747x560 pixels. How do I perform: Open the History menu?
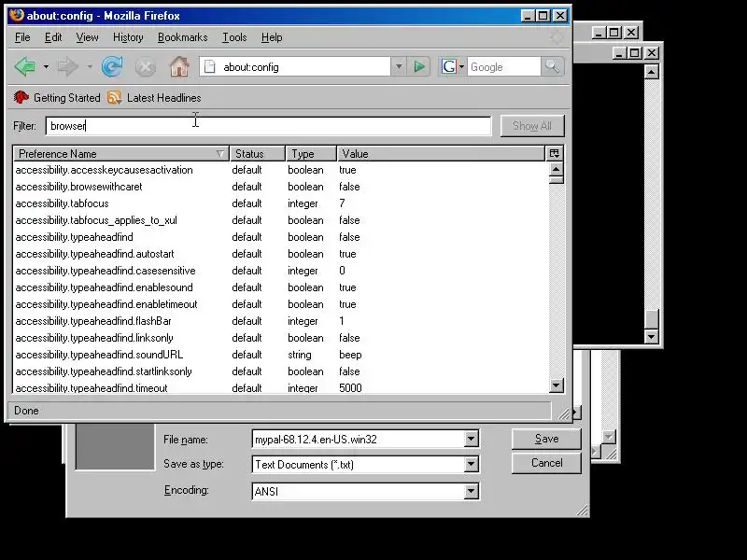(x=128, y=37)
